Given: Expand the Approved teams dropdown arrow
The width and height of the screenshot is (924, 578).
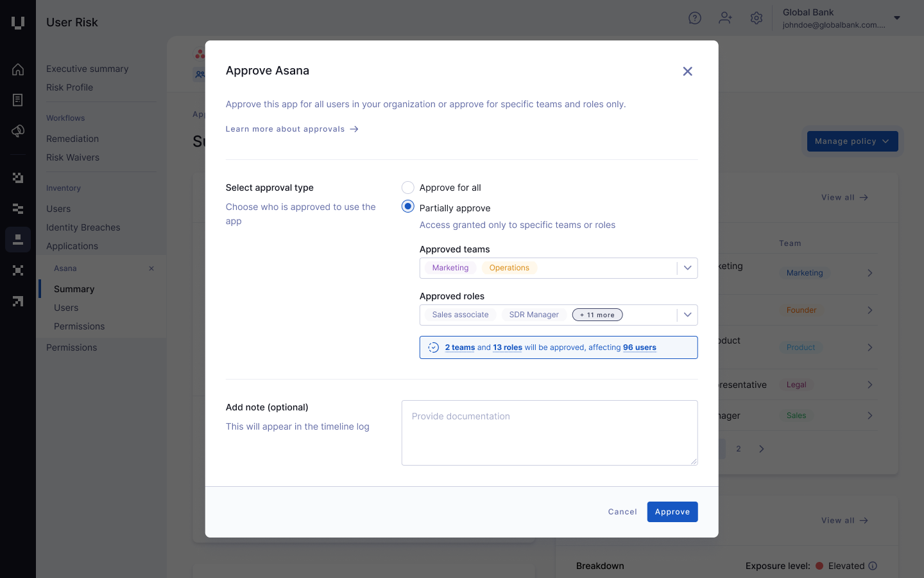Looking at the screenshot, I should click(x=687, y=268).
